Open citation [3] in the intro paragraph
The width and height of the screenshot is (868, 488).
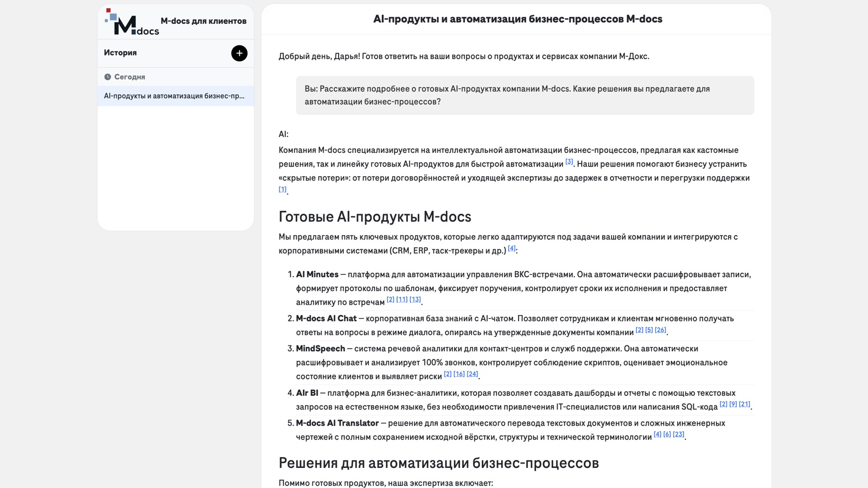tap(569, 162)
